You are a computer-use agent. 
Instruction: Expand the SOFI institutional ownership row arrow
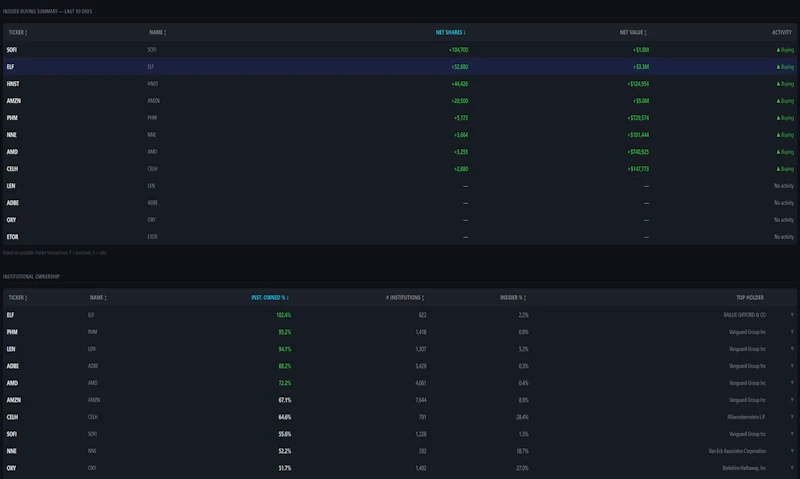792,434
